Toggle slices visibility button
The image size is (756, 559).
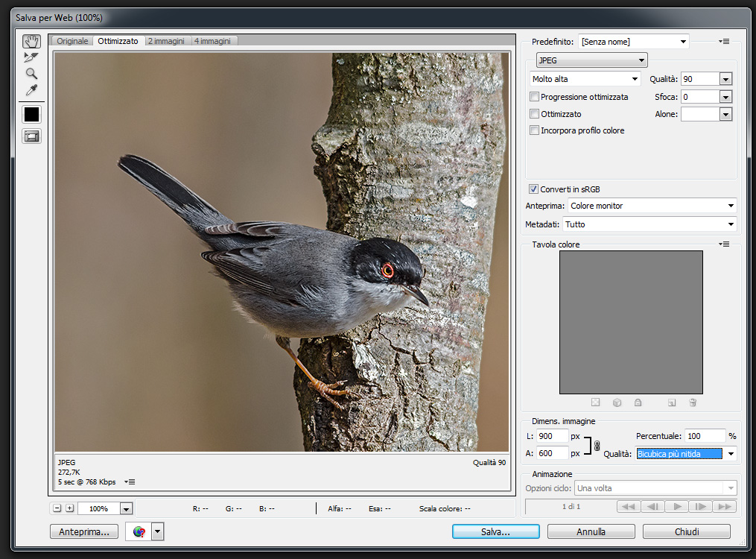(32, 136)
